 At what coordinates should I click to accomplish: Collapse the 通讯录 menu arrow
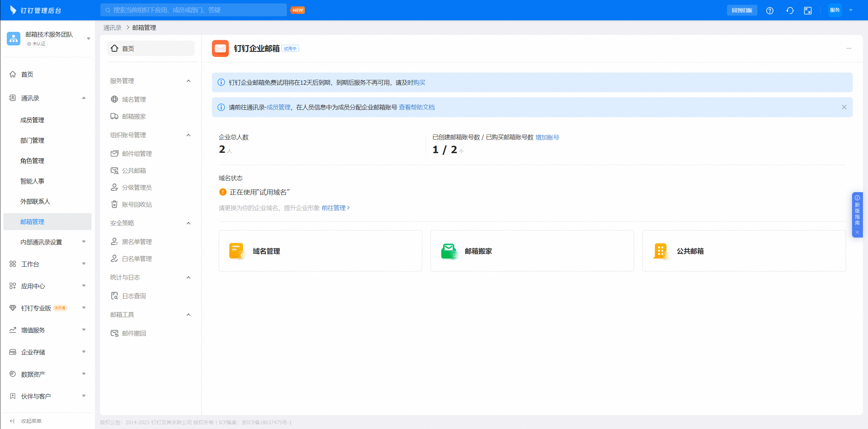pos(84,98)
